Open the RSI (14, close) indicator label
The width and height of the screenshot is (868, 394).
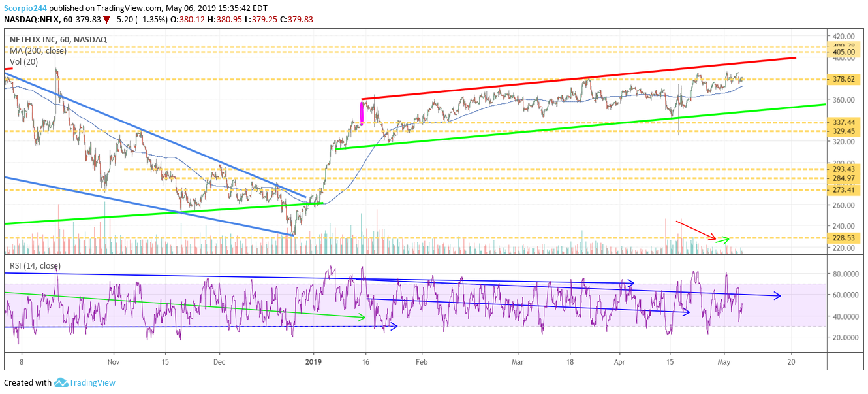(x=35, y=265)
